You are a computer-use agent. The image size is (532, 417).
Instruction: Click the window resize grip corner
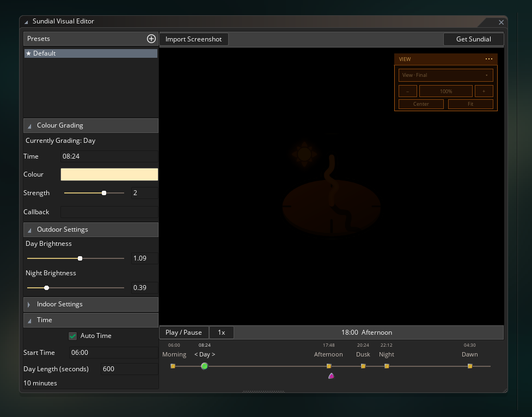tap(505, 390)
